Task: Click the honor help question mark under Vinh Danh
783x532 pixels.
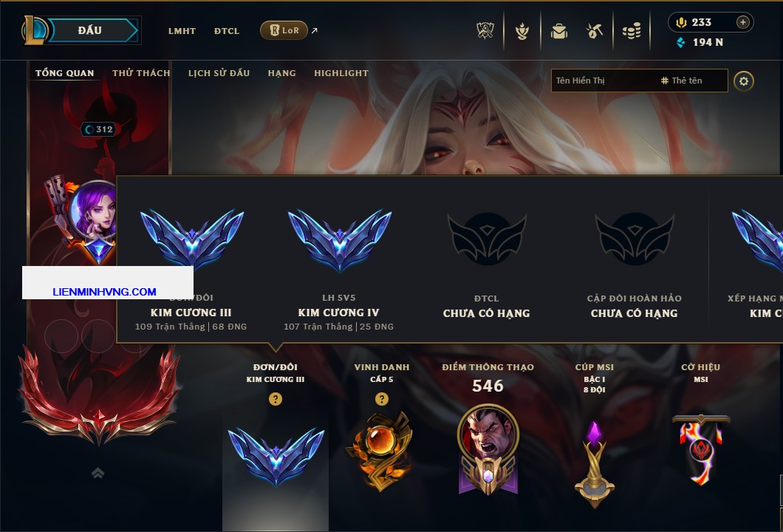Action: click(x=381, y=398)
